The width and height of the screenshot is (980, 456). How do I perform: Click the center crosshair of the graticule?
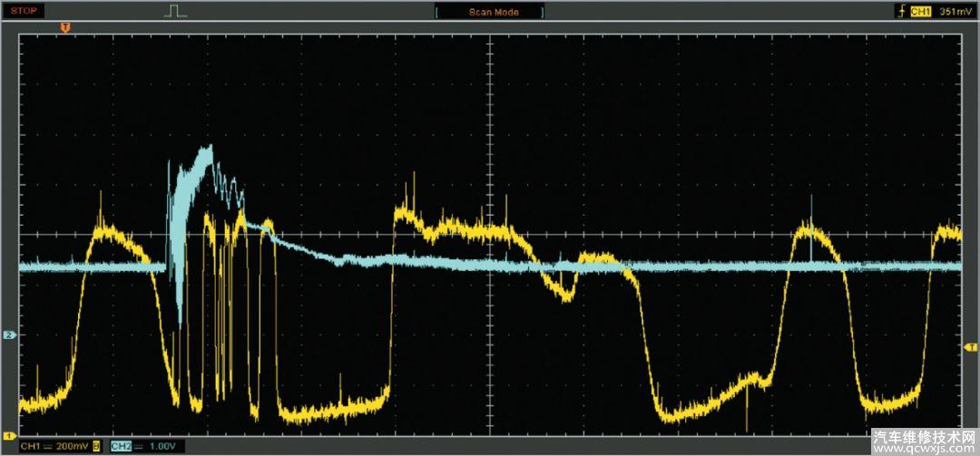(490, 234)
